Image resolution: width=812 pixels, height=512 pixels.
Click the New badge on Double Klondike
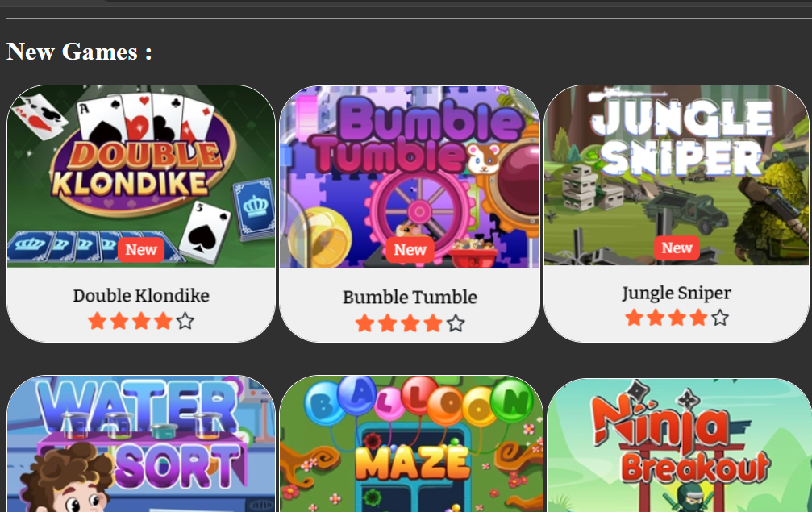coord(141,249)
